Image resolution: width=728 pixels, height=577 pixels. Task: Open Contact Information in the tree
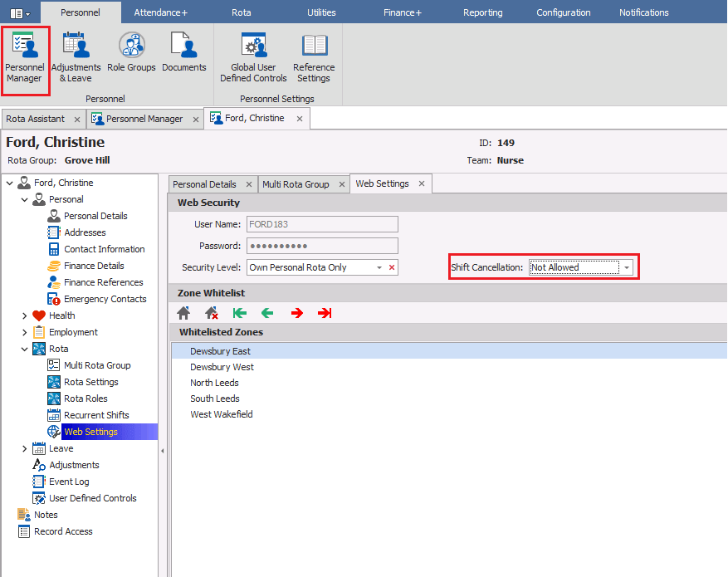(x=105, y=249)
